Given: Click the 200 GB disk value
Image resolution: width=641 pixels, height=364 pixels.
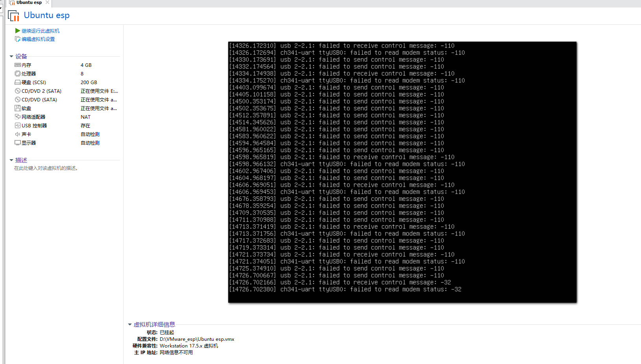Looking at the screenshot, I should 89,82.
